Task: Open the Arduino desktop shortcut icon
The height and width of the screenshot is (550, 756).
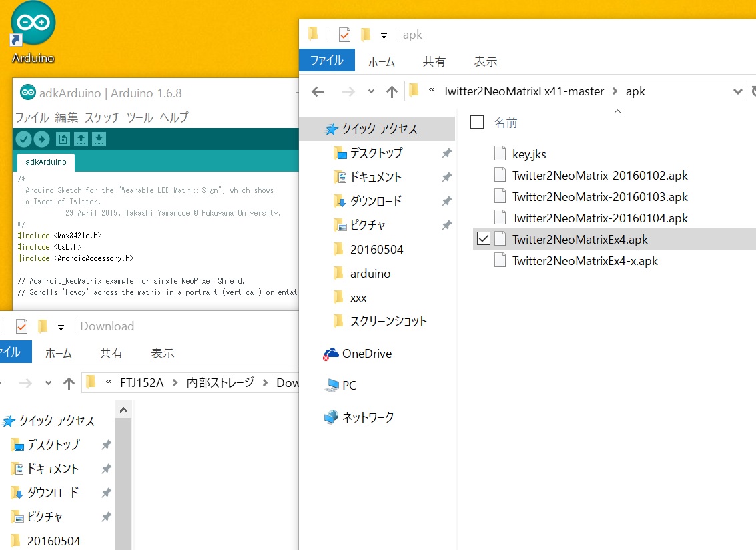Action: point(33,27)
